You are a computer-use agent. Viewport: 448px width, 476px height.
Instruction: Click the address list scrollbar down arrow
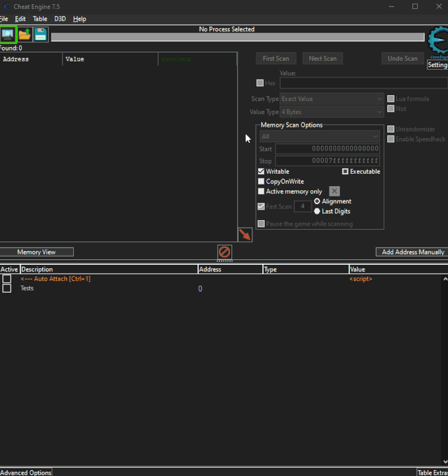(x=445, y=462)
